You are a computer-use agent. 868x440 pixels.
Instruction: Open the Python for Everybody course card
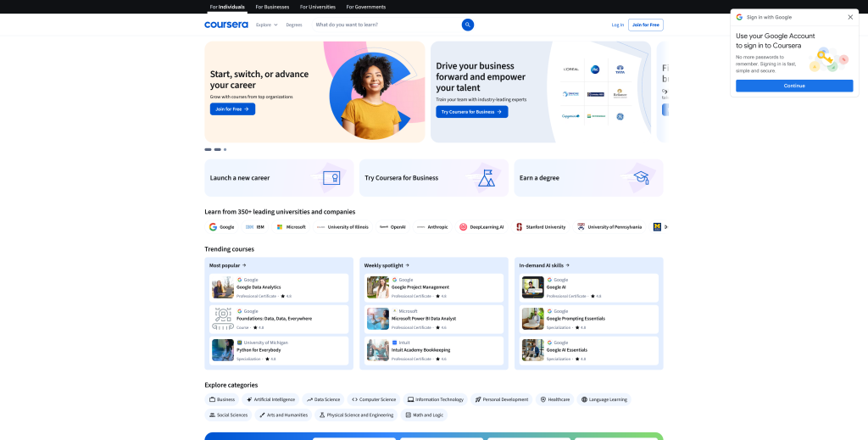(x=279, y=350)
